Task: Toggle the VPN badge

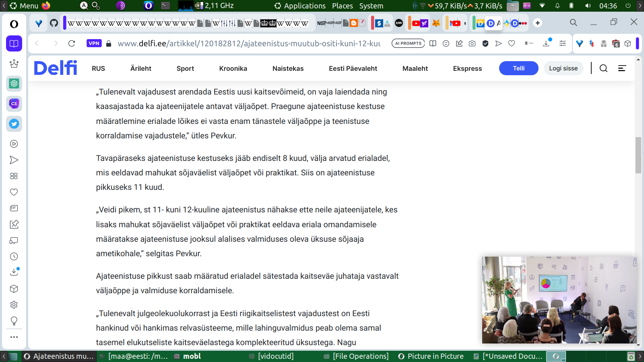Action: pos(94,43)
